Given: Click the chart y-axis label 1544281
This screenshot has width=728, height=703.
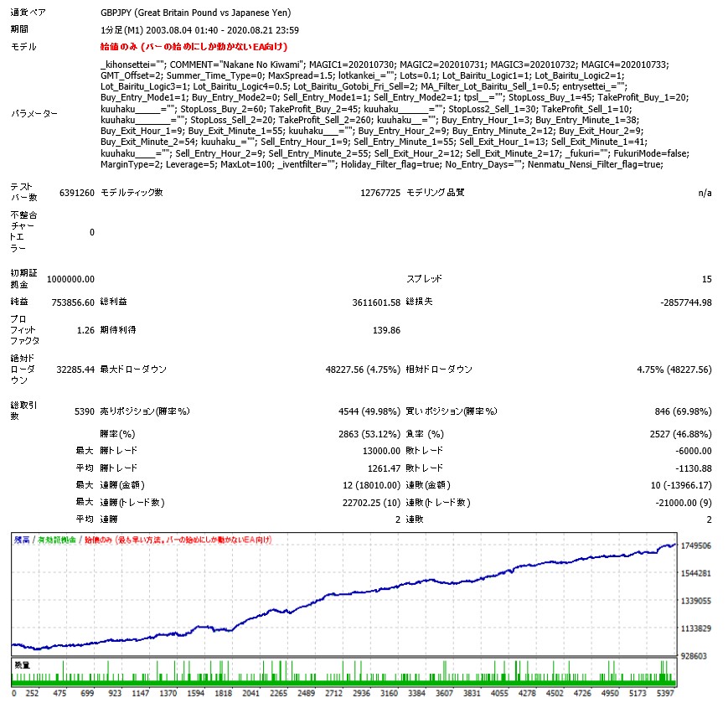Looking at the screenshot, I should [695, 573].
